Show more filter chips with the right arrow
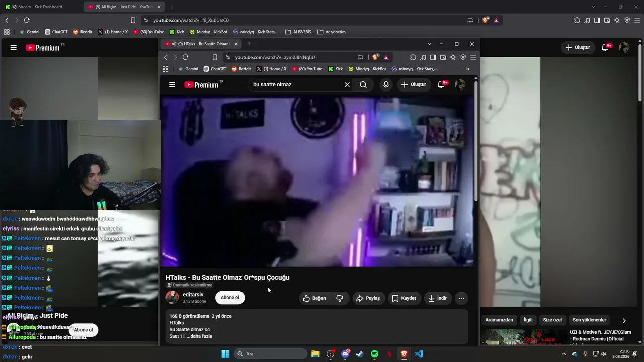 [x=624, y=320]
